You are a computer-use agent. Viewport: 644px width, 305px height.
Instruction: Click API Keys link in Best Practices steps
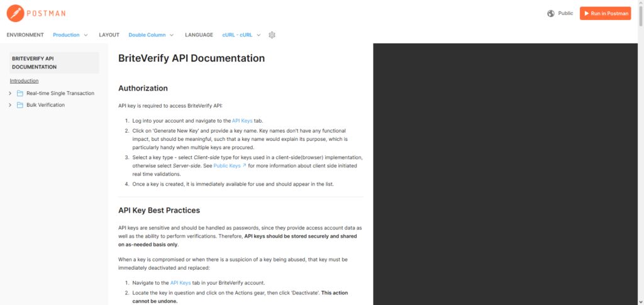[x=180, y=283]
